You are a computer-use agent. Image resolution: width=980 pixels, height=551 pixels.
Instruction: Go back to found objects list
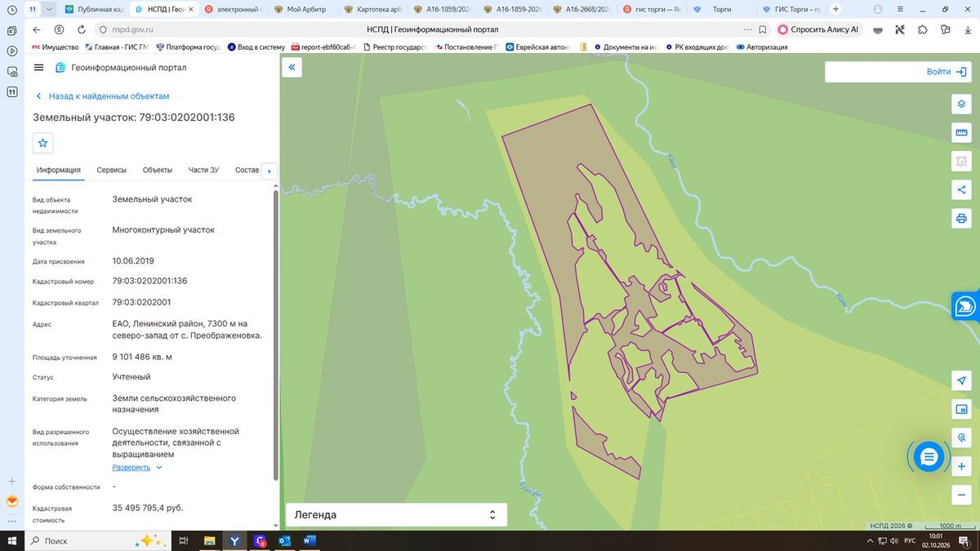(101, 96)
